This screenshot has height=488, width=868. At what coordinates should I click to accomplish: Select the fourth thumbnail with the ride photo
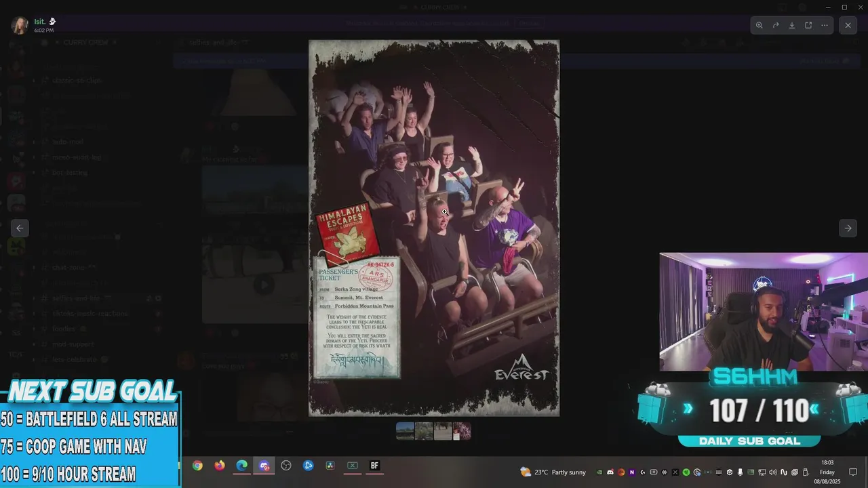tap(462, 431)
